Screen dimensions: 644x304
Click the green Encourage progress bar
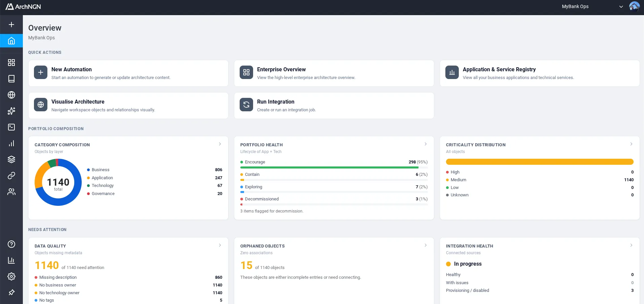329,167
